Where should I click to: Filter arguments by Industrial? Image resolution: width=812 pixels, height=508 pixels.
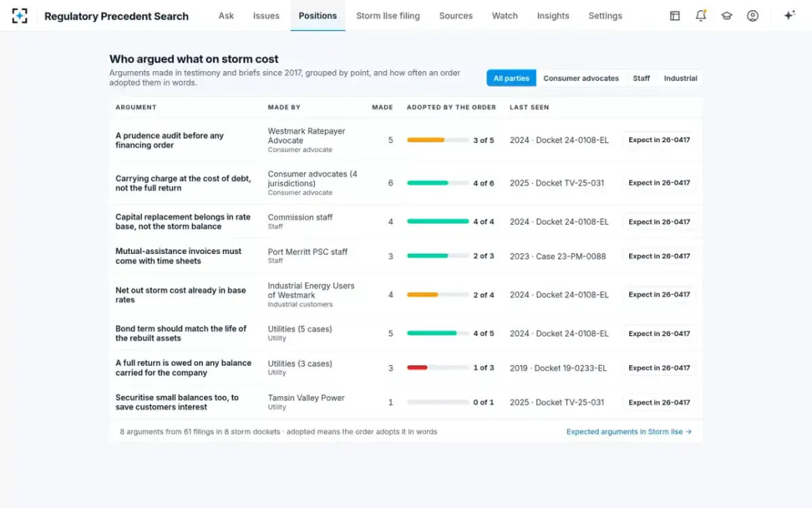[x=680, y=79]
